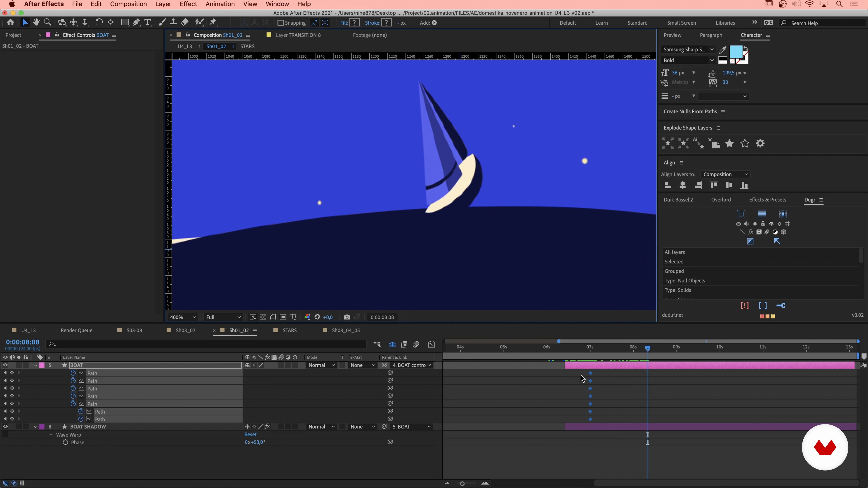
Task: Open the Animation menu
Action: [220, 4]
